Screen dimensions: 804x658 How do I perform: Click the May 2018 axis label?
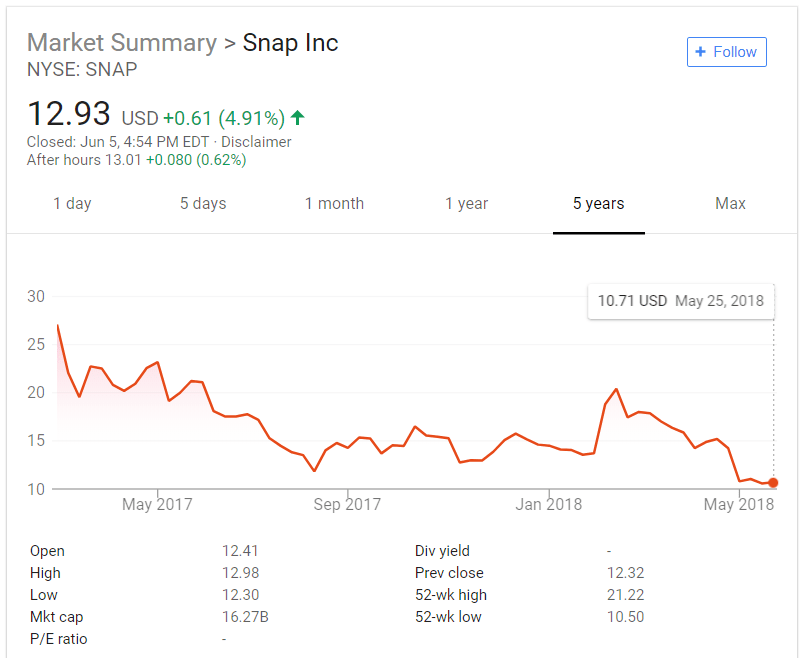click(738, 504)
